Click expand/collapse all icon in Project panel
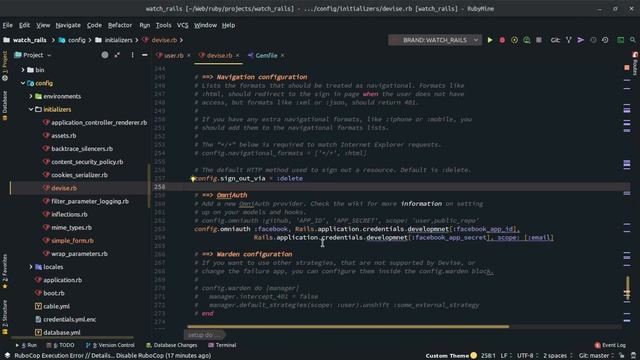The image size is (640, 360). [x=118, y=55]
